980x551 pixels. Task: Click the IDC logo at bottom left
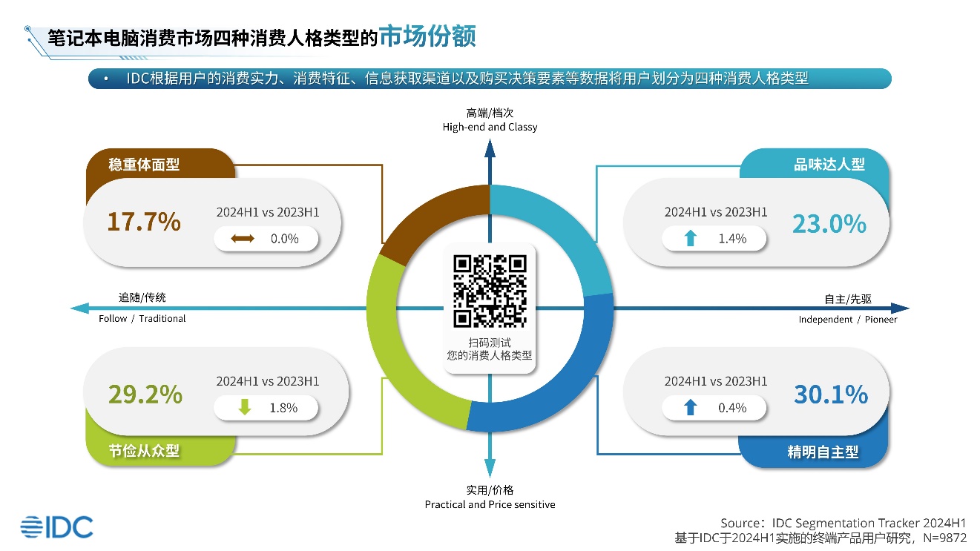click(x=56, y=526)
